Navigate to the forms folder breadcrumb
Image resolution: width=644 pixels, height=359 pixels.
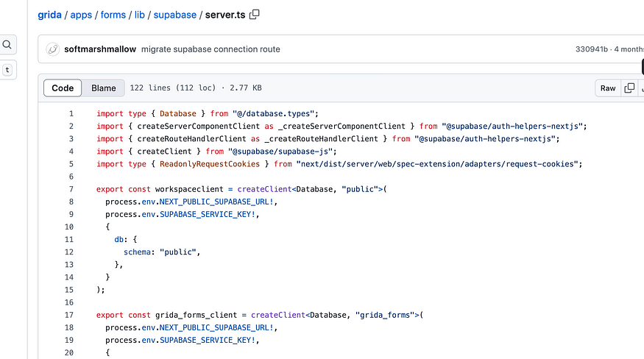coord(113,15)
